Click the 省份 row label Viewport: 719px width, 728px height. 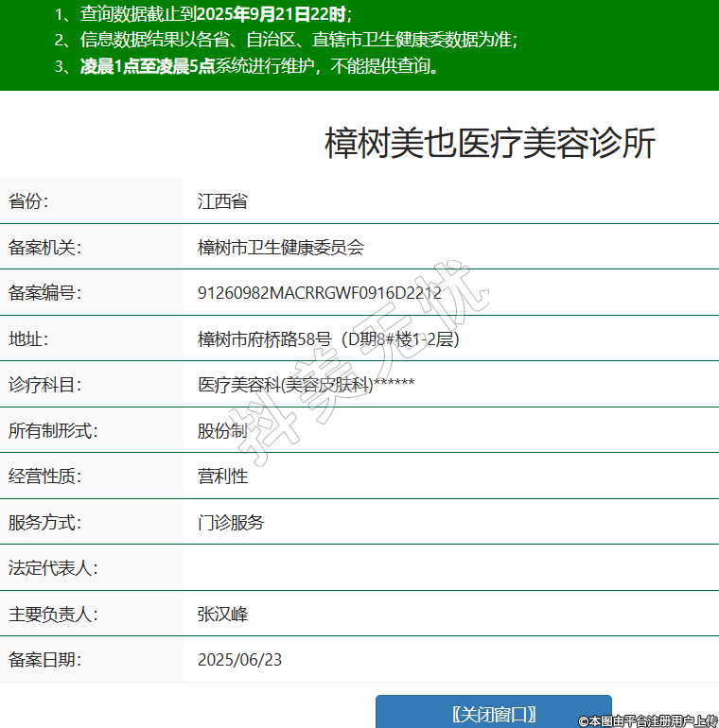[x=28, y=201]
